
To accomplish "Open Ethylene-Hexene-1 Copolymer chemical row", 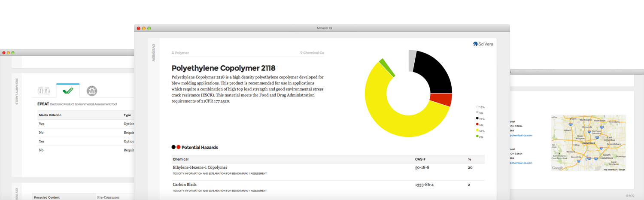I will [x=200, y=167].
